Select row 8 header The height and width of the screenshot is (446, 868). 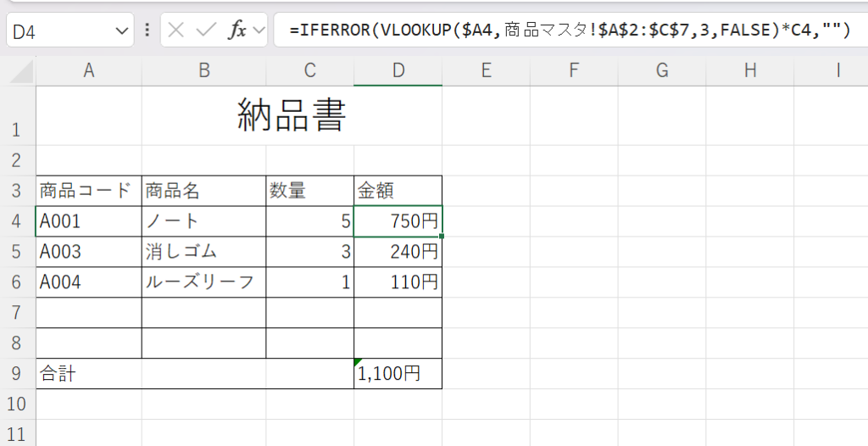coord(18,343)
